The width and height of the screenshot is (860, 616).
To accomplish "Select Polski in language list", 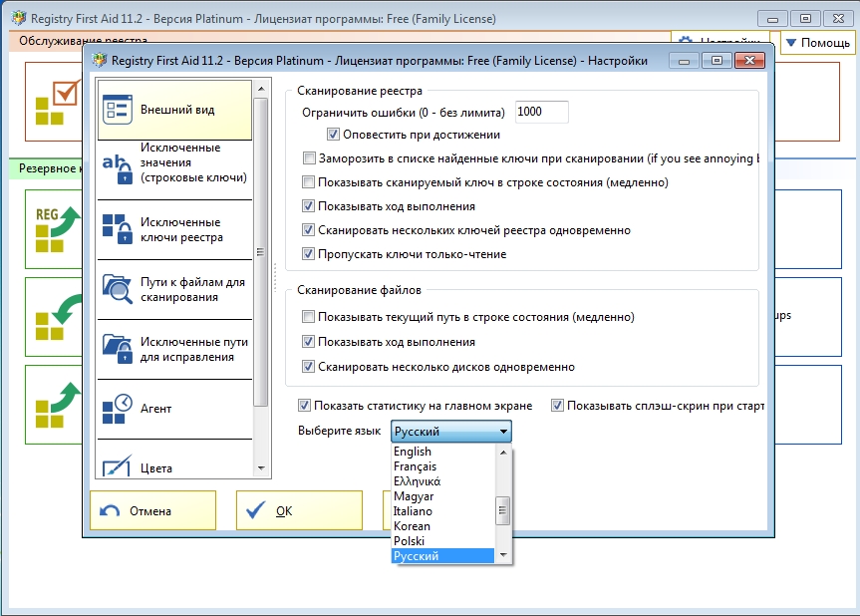I will [442, 541].
